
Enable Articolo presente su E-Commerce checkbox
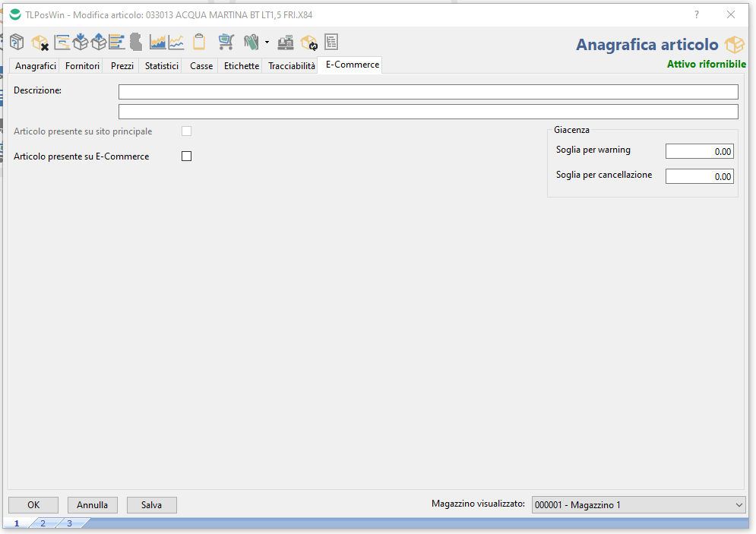[186, 156]
